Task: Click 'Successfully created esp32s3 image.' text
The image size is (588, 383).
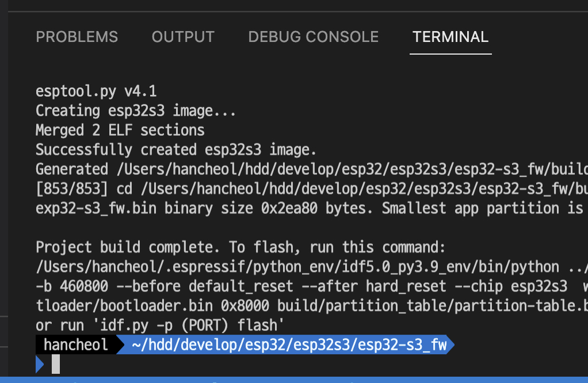Action: (176, 150)
